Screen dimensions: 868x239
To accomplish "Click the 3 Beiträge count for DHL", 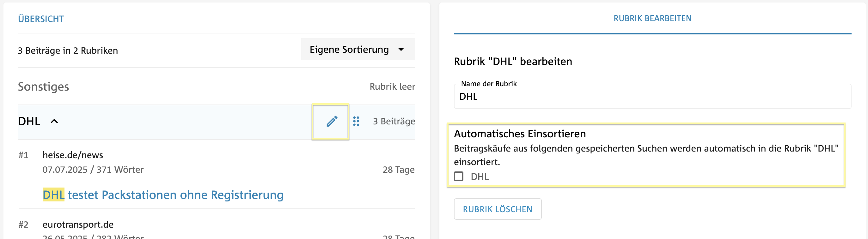I will tap(394, 121).
